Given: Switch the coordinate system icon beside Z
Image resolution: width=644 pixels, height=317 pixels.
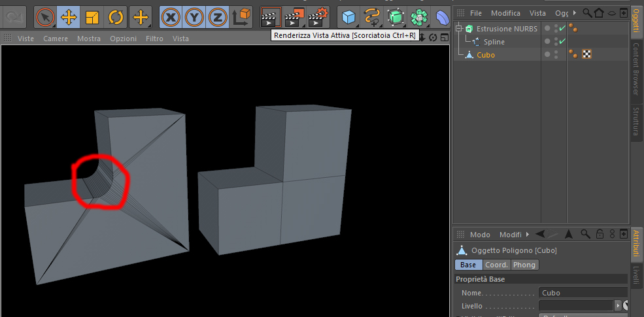Looking at the screenshot, I should click(241, 17).
